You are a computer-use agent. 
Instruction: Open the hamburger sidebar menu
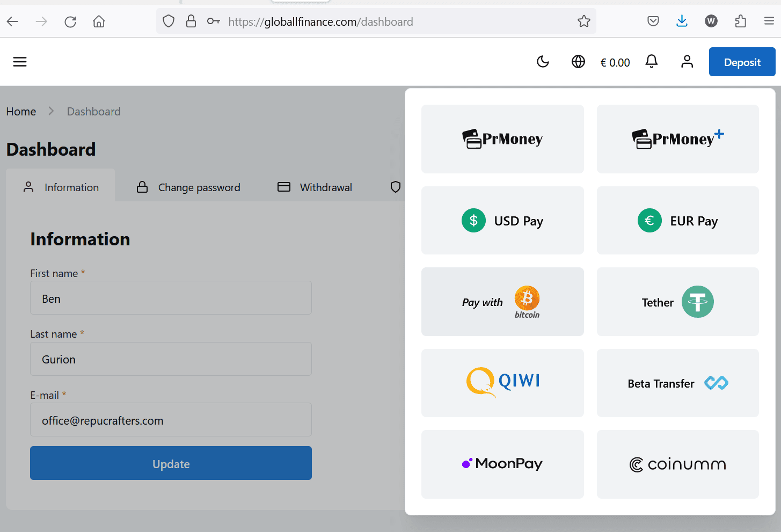[20, 62]
